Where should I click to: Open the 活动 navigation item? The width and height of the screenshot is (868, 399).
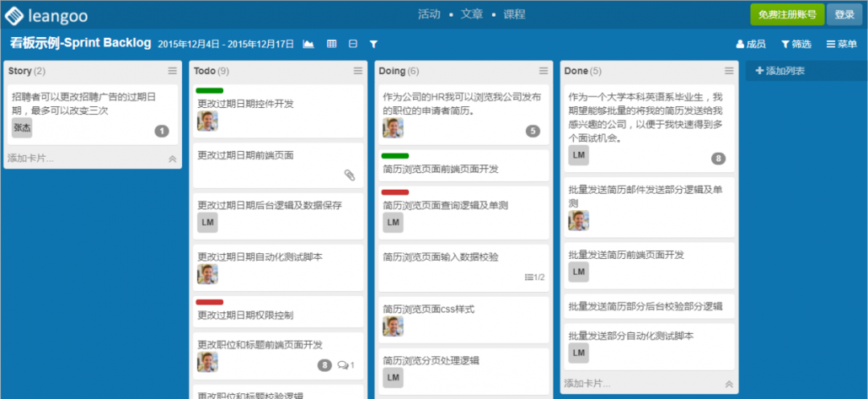pyautogui.click(x=430, y=14)
